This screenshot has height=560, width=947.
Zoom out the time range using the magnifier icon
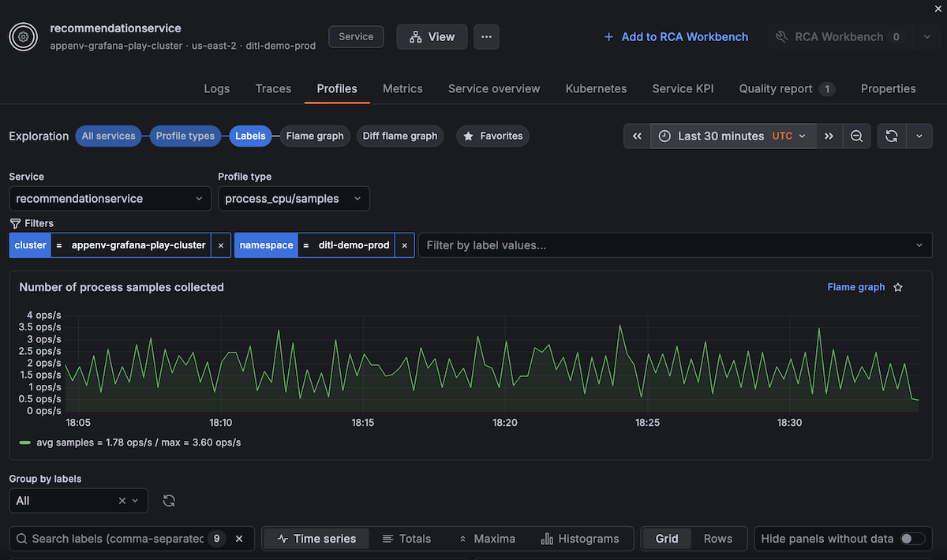(x=857, y=136)
